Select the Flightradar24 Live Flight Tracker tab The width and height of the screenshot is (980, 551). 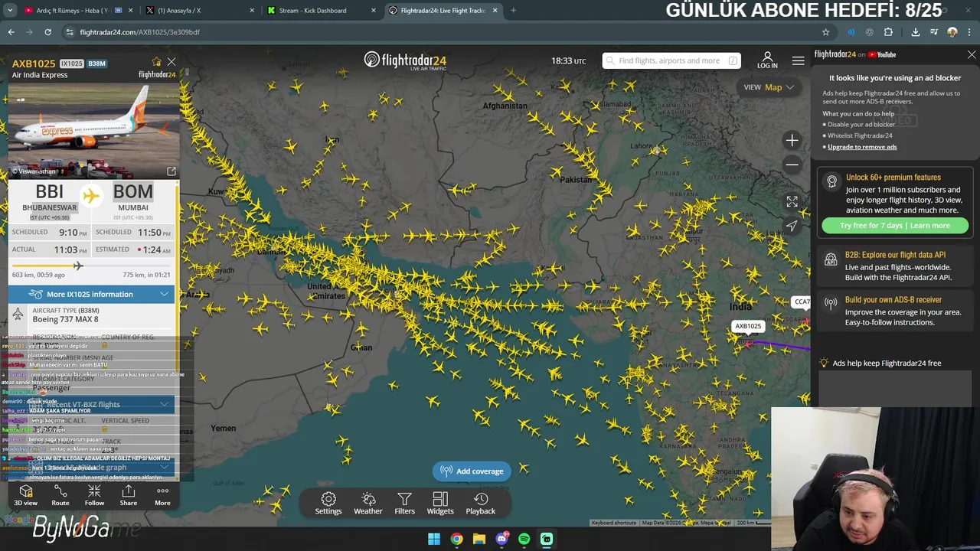pos(443,11)
